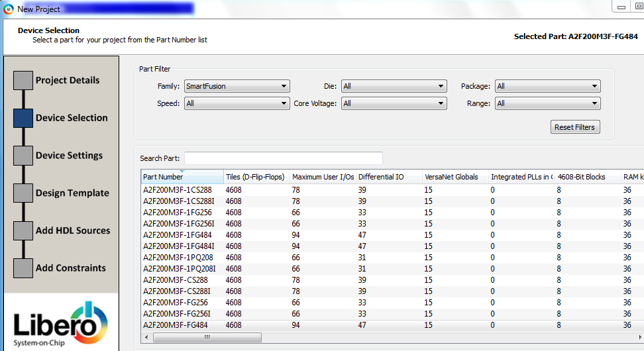Click the blue Device Selection step icon
The image size is (644, 351).
pos(23,118)
